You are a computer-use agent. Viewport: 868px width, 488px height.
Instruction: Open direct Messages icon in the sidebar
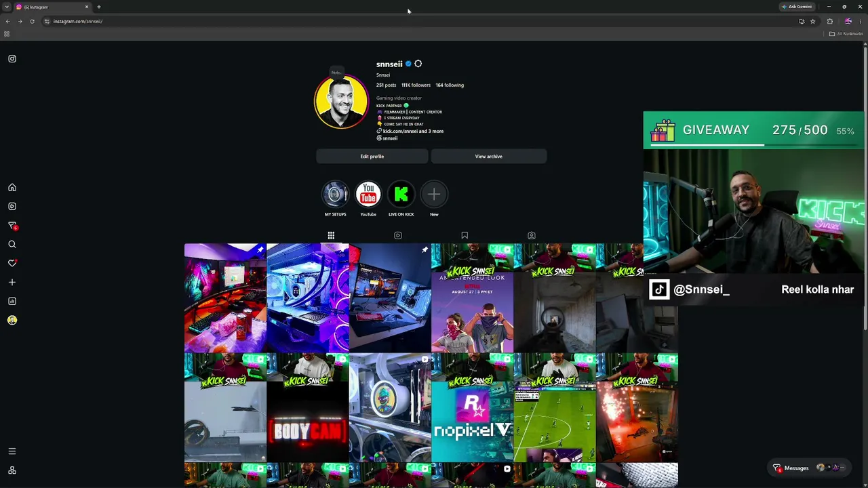point(12,226)
